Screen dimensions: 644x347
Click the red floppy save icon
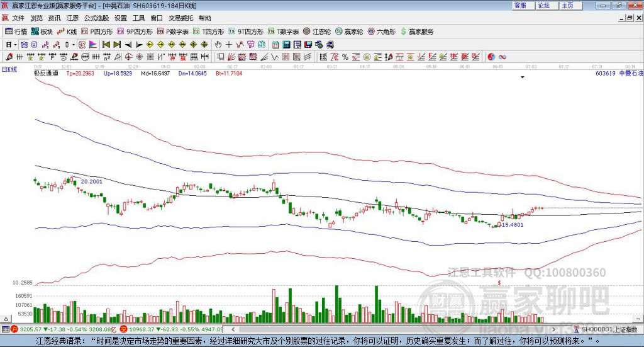coord(308,45)
